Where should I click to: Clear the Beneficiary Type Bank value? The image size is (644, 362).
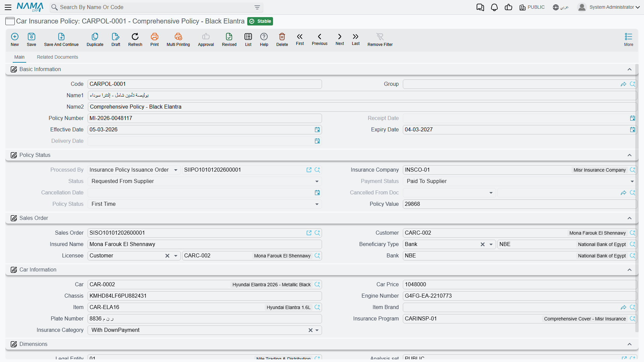click(483, 244)
